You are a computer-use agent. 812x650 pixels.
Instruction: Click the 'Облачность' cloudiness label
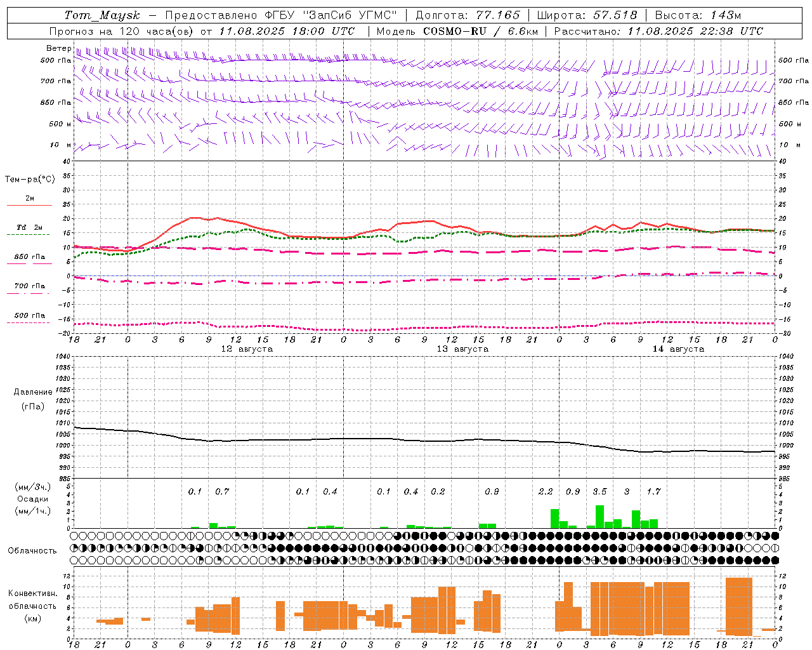(32, 550)
